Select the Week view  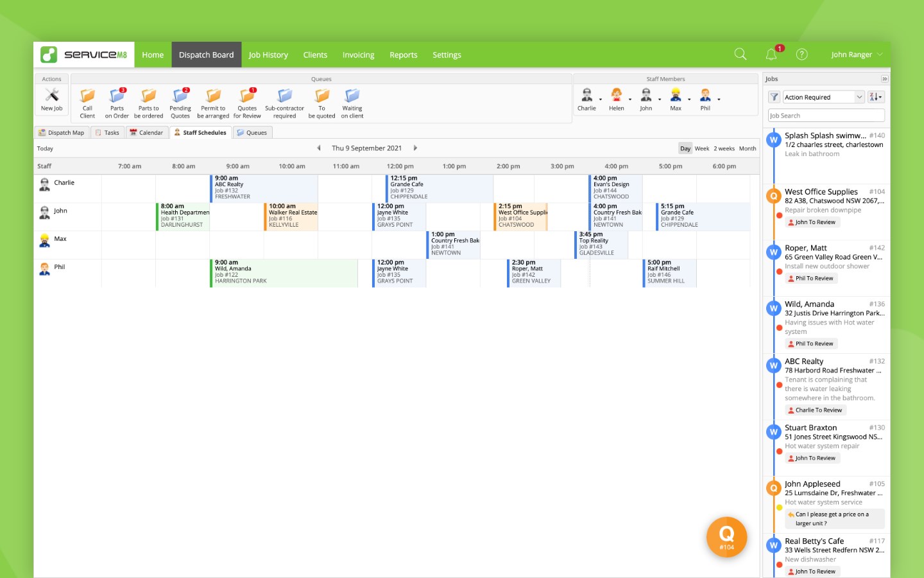coord(702,148)
